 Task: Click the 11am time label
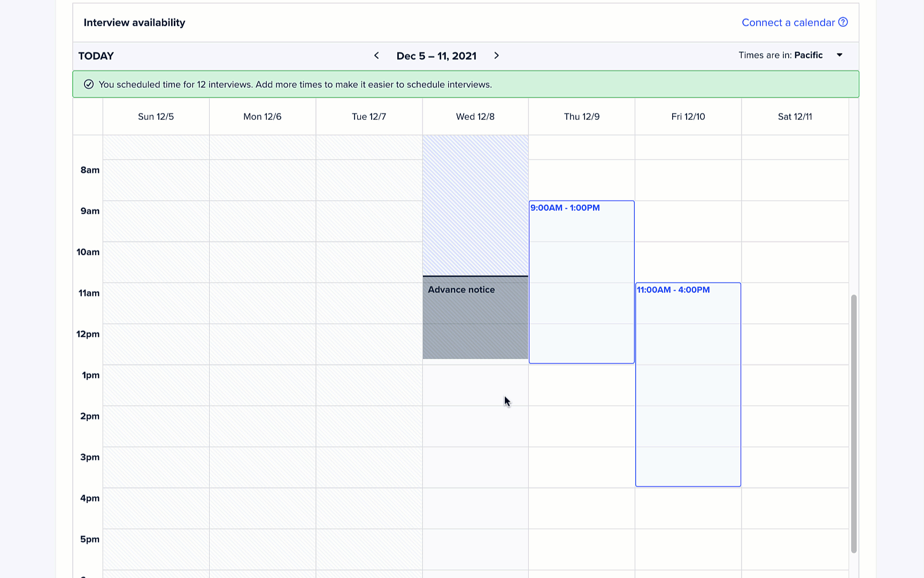pyautogui.click(x=89, y=293)
